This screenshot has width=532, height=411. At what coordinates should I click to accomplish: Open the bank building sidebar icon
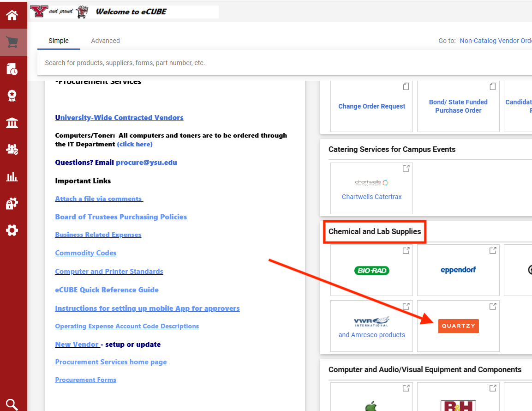(12, 123)
